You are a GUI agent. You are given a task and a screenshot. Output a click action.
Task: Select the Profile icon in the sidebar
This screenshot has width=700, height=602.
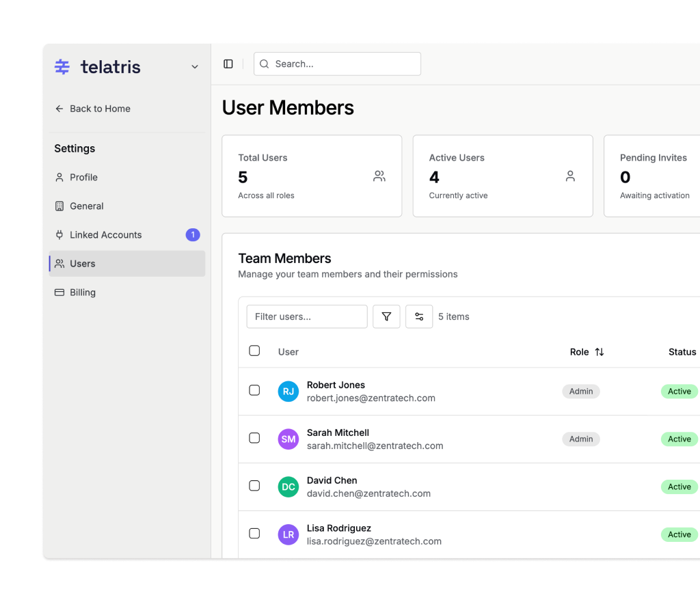click(x=61, y=177)
